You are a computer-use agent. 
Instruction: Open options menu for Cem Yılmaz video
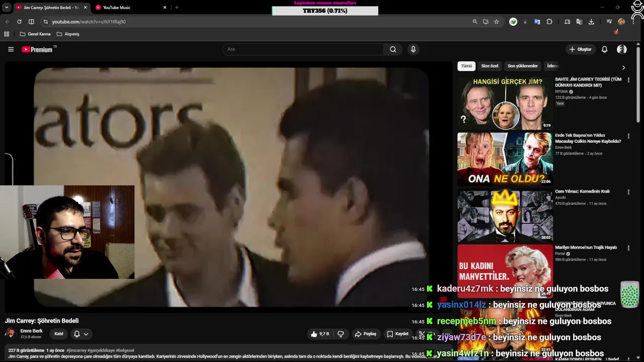tap(628, 192)
